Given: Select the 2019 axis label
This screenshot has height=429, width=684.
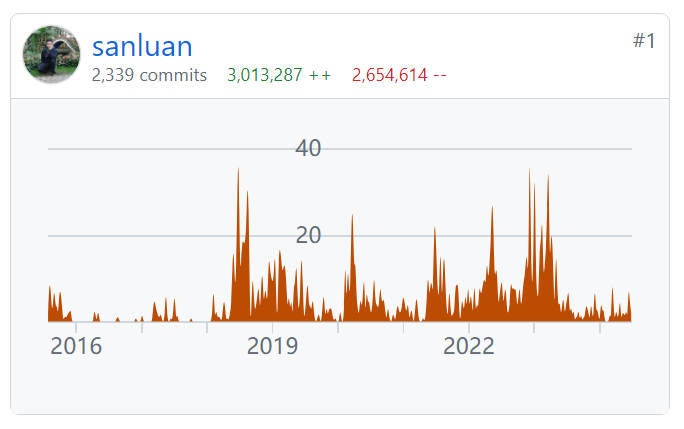Looking at the screenshot, I should 272,347.
